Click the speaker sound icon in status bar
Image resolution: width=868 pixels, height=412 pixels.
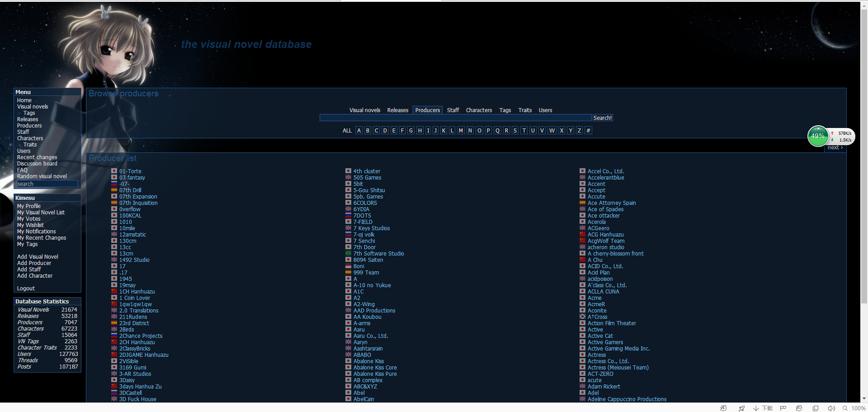[x=831, y=408]
